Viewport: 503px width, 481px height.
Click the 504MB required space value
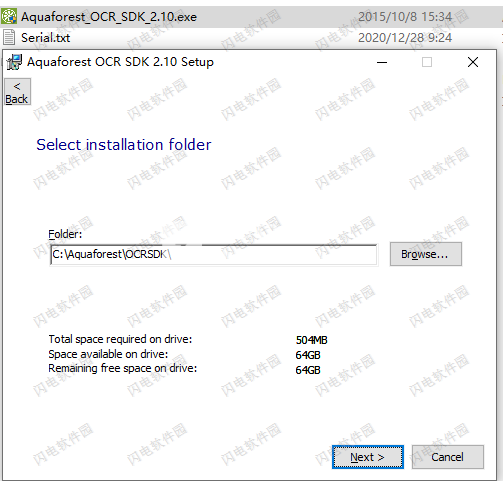(x=311, y=340)
